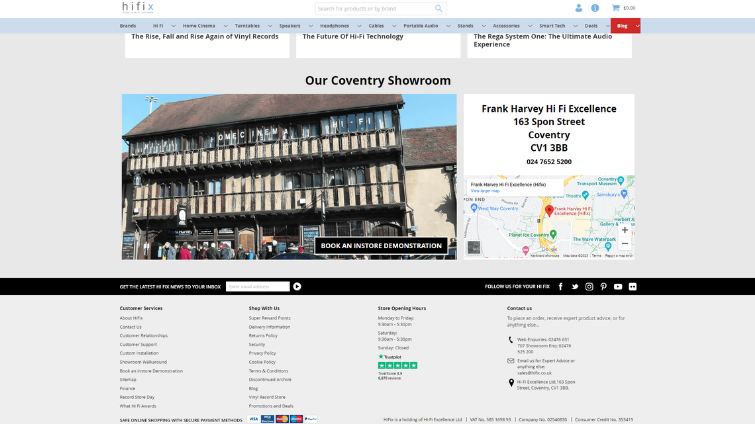
Task: Open 'The Future Of Hi-Fi Technology' article
Action: [353, 37]
